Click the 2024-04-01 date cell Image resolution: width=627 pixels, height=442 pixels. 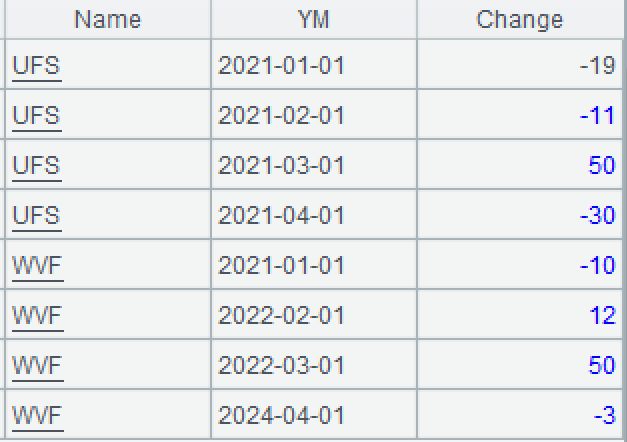[x=281, y=415]
